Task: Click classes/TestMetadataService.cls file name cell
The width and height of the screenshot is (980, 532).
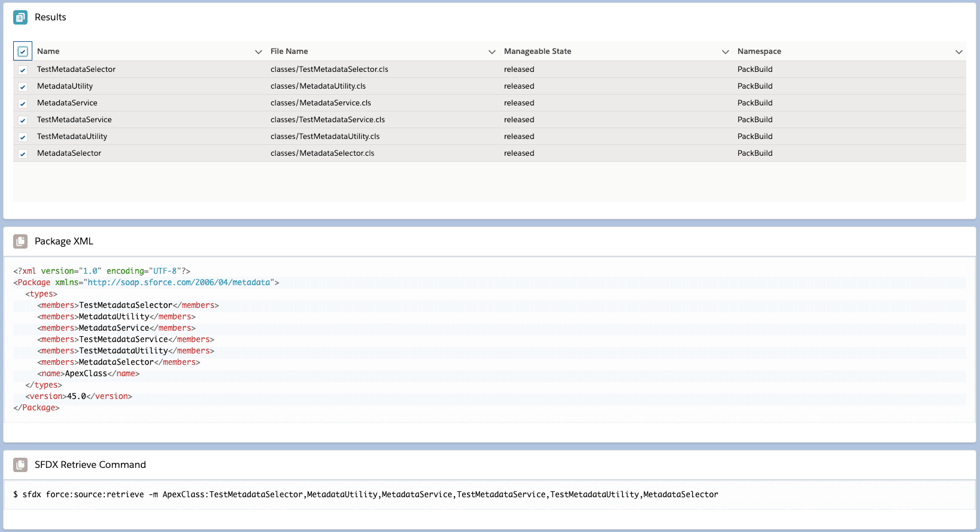Action: [x=327, y=120]
